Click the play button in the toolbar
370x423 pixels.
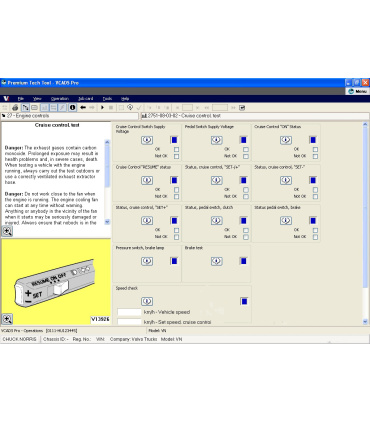pos(102,108)
